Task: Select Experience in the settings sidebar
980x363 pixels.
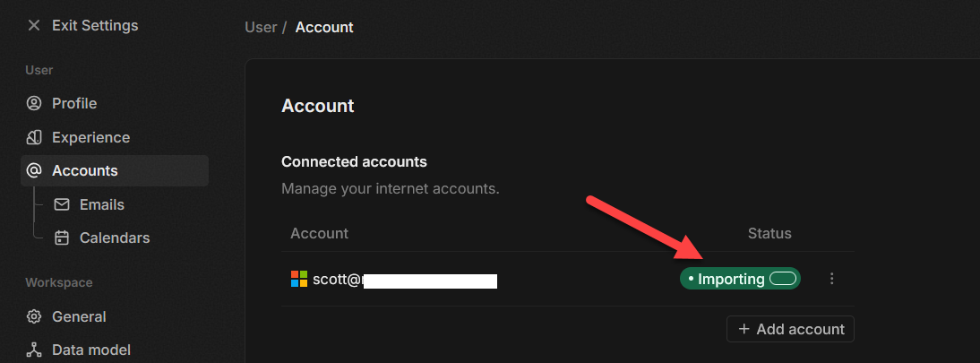Action: point(90,137)
